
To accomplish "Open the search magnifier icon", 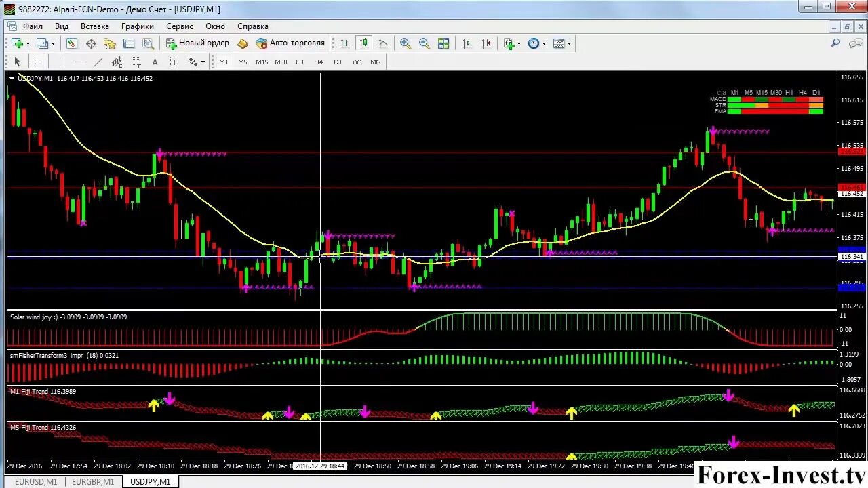I will click(x=835, y=43).
